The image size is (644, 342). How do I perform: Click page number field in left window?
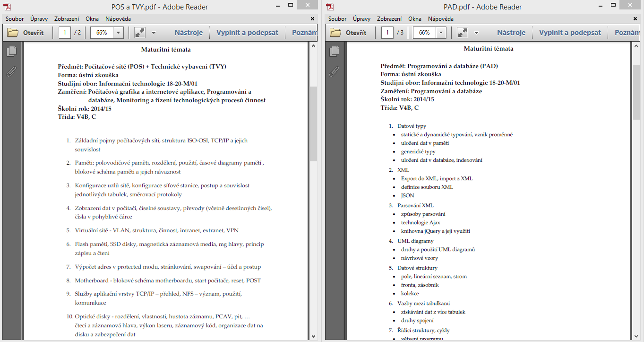pos(65,33)
